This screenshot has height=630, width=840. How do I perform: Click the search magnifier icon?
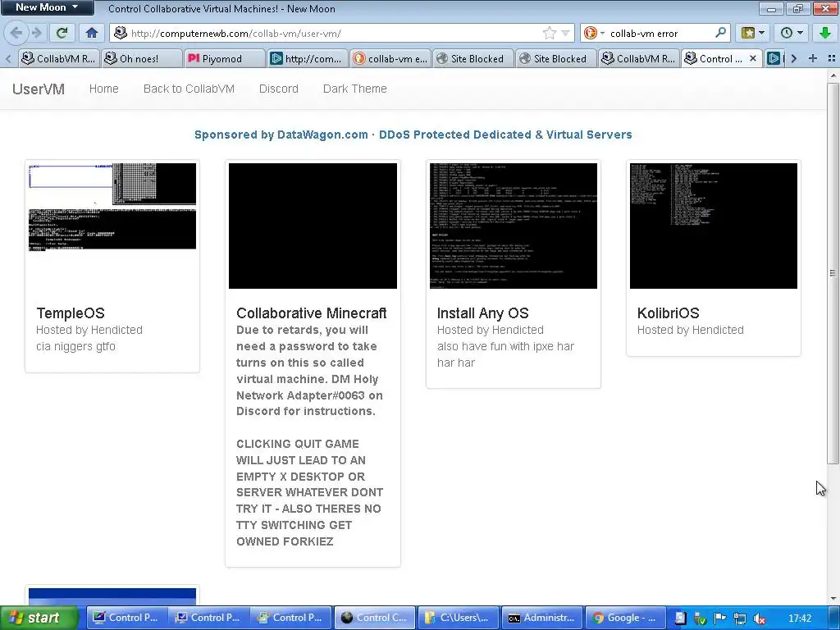[720, 33]
